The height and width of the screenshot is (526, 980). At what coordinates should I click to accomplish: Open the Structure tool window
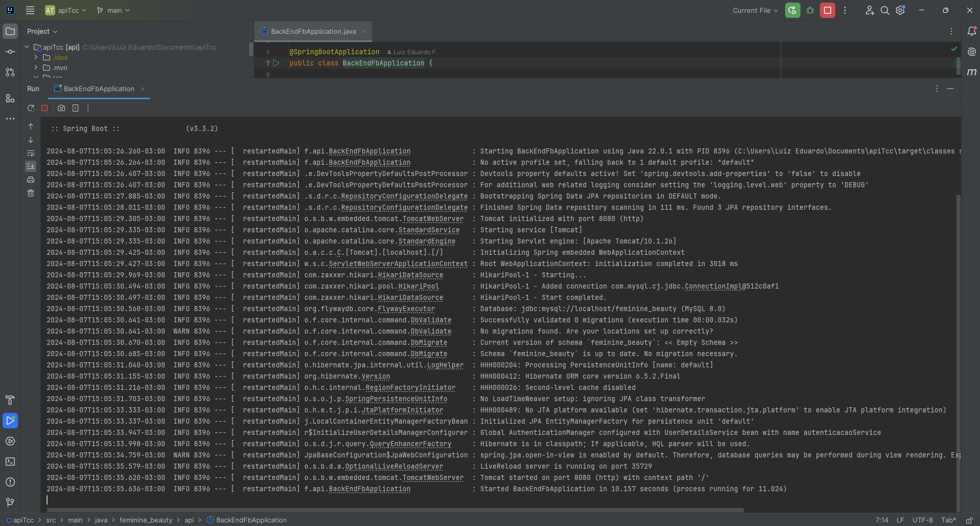coord(10,98)
